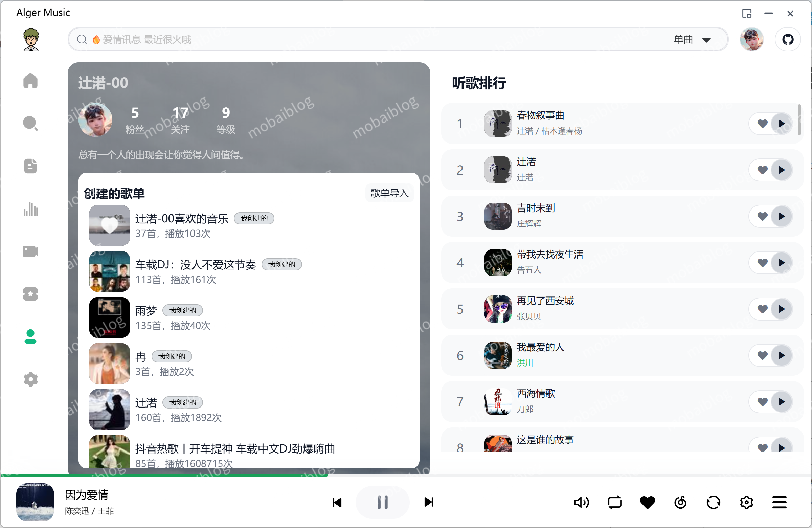The image size is (812, 528).
Task: Open the 单曲 search type dropdown
Action: click(693, 39)
